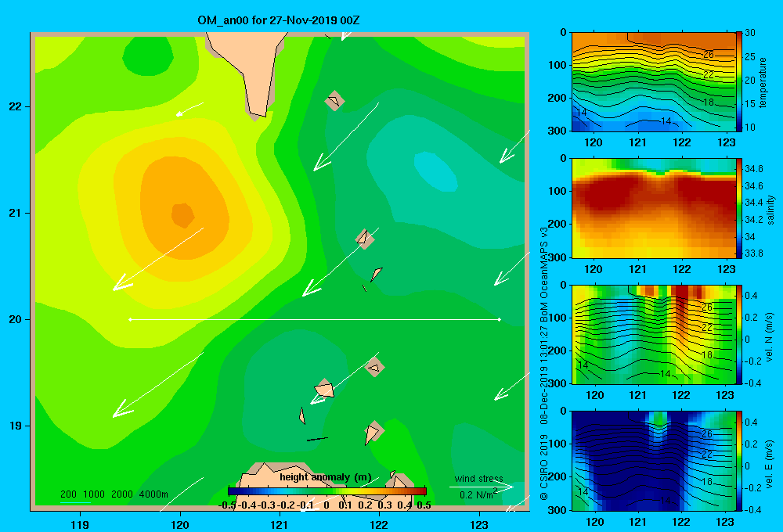Screen dimensions: 783x532
Task: Click latitude label 21 on main map axis
Action: coord(16,213)
